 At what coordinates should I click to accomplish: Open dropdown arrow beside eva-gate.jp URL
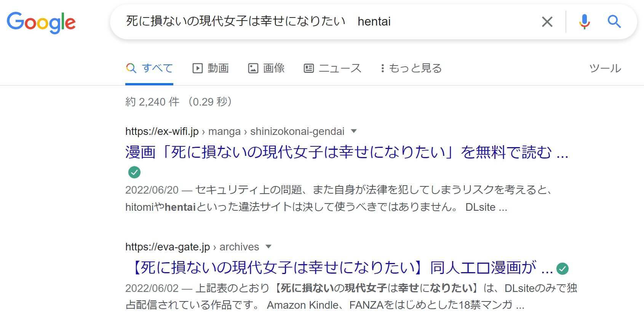click(268, 247)
